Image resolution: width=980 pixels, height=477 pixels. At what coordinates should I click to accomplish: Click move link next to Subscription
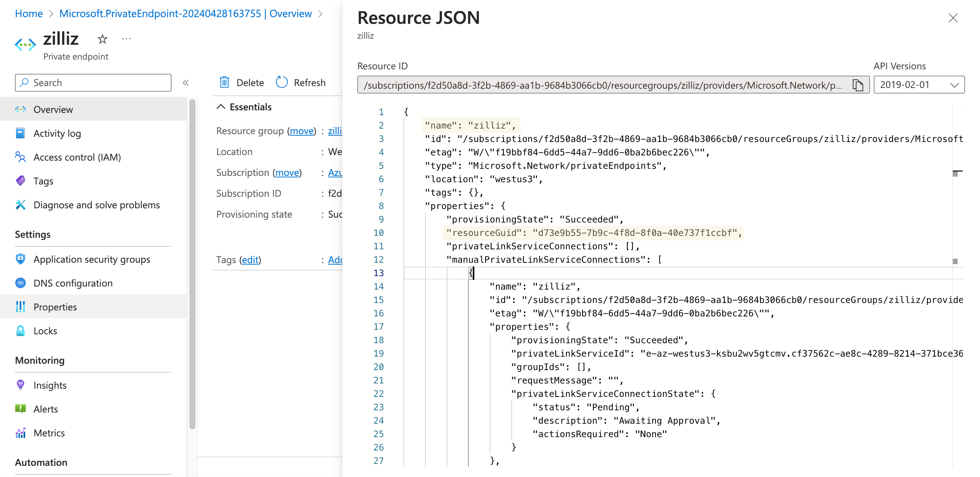pos(287,173)
